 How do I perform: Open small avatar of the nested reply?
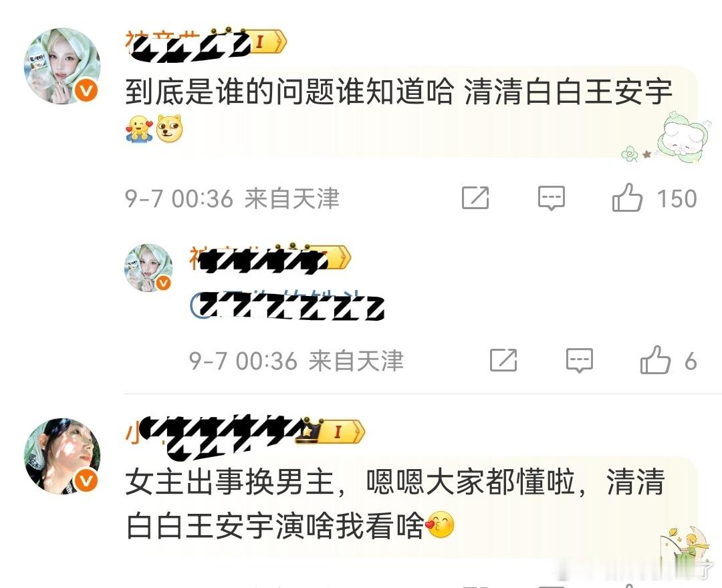[148, 268]
